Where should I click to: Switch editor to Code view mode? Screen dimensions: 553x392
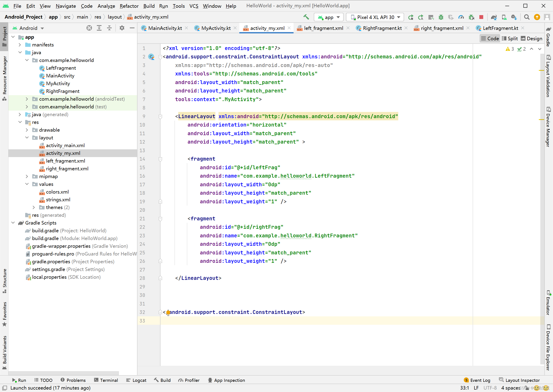click(490, 39)
